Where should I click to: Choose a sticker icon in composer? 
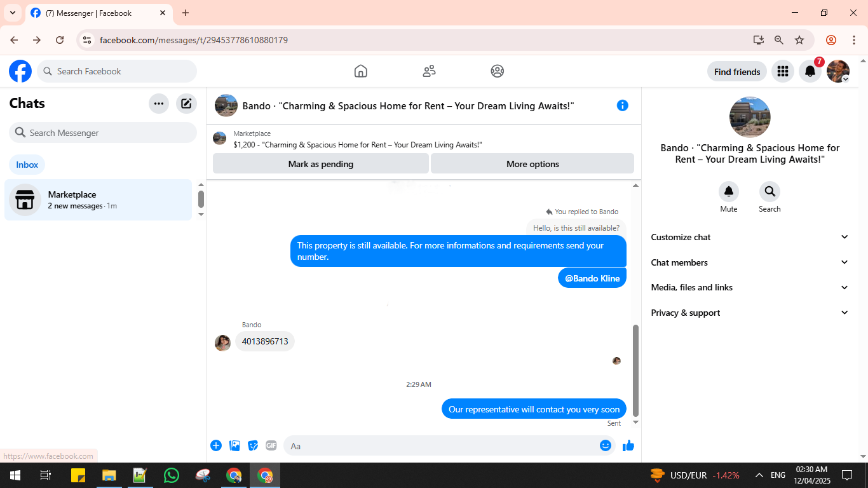tap(253, 445)
